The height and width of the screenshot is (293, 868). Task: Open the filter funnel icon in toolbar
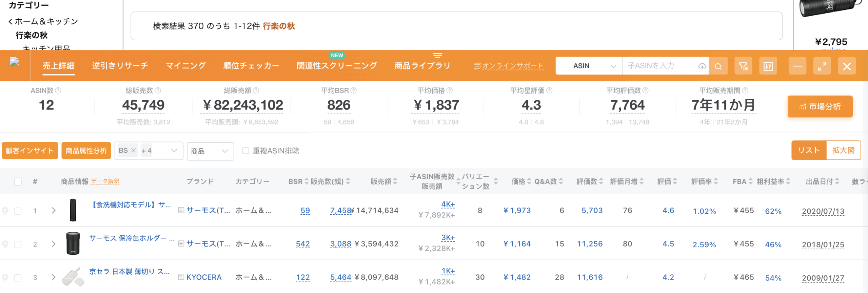[743, 66]
